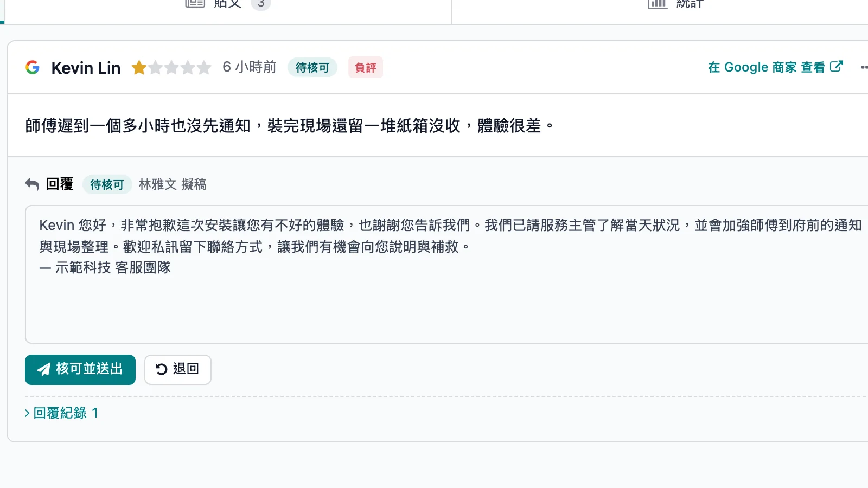Click the 回覆 heading label

click(60, 184)
